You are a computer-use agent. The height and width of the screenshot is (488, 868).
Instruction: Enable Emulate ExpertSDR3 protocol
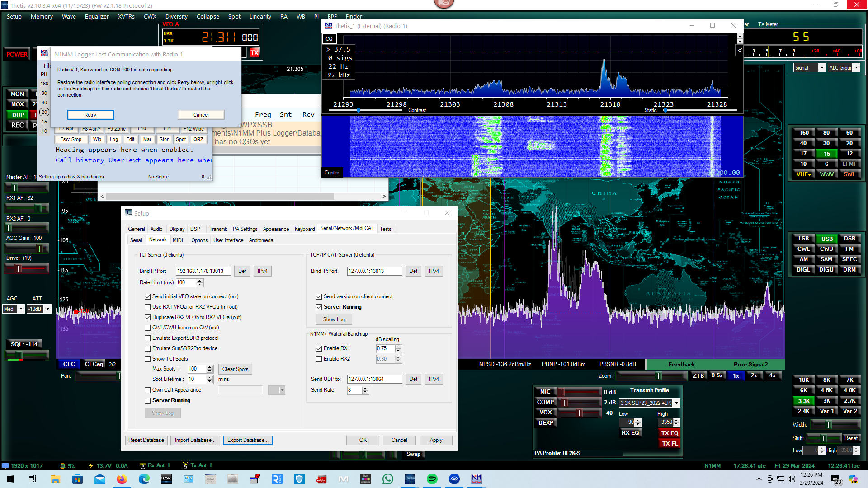pos(147,338)
